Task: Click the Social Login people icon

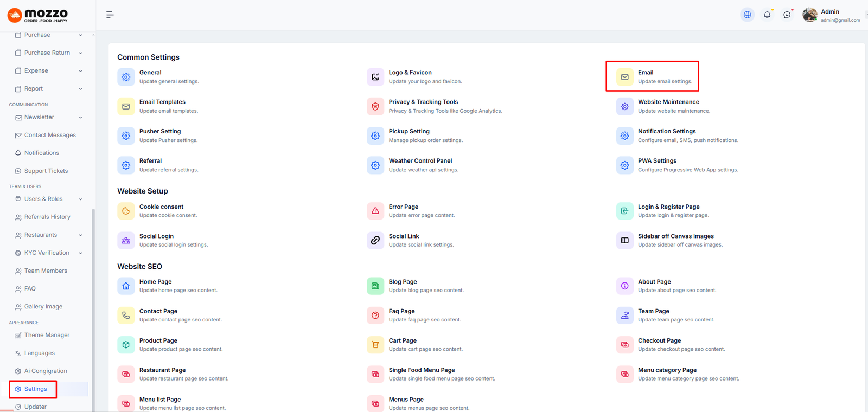Action: pos(126,240)
